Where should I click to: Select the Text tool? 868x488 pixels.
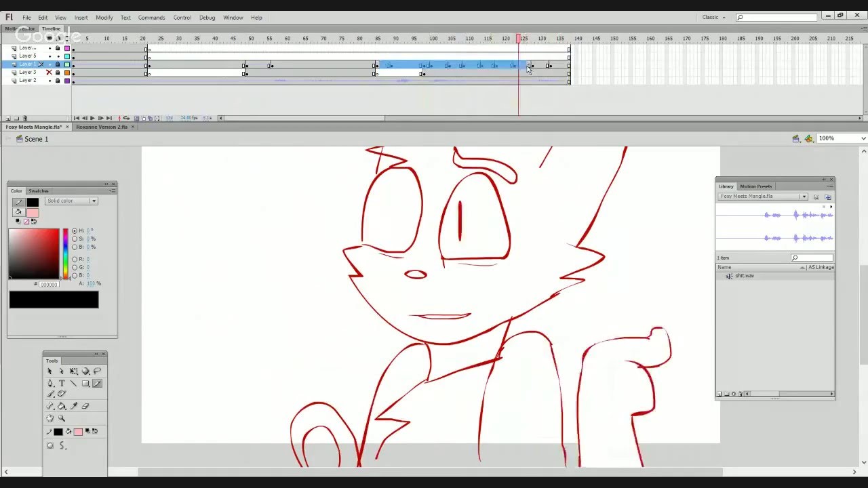coord(61,383)
